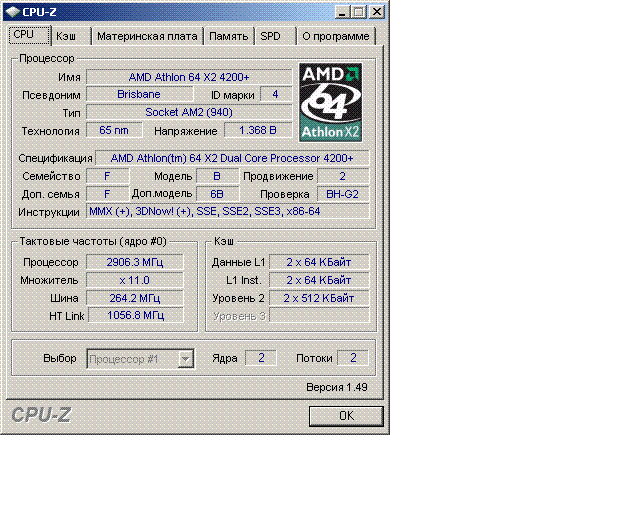Click the 2906.3 МГц processor frequency
The height and width of the screenshot is (512, 640).
tap(135, 262)
